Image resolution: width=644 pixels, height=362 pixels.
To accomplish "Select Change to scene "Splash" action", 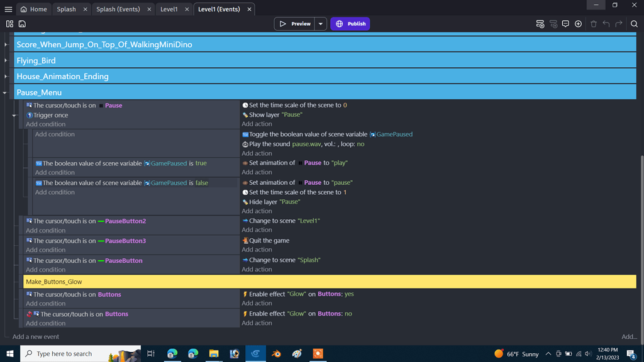I will coord(281,260).
